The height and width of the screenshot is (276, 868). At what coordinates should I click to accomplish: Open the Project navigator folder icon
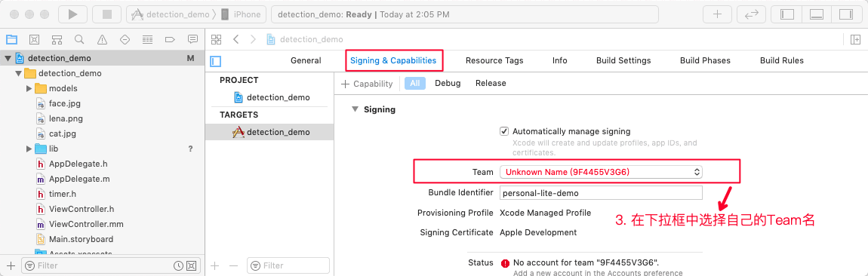point(11,39)
